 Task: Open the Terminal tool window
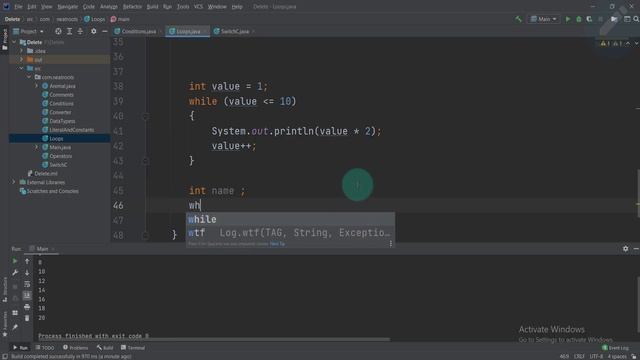click(133, 348)
